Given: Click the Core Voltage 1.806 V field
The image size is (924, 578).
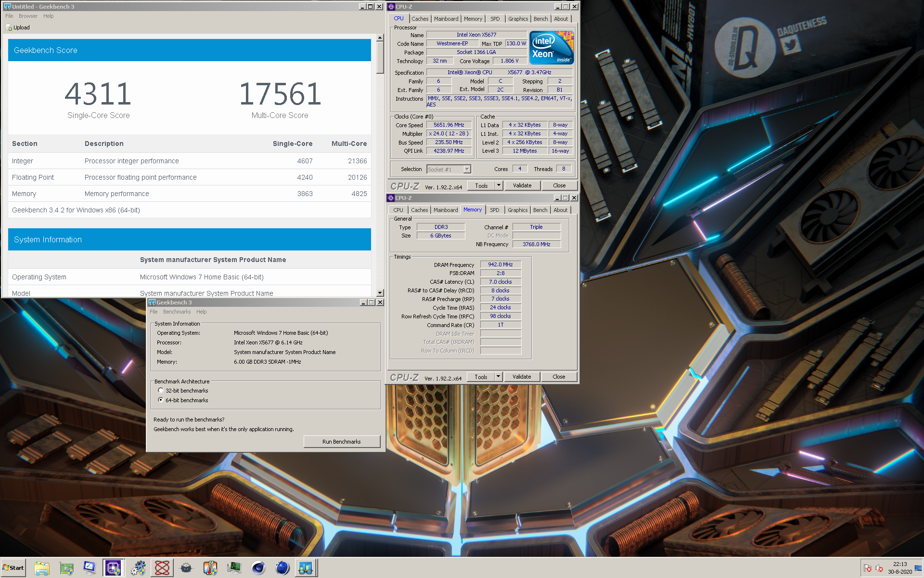Looking at the screenshot, I should coord(510,61).
